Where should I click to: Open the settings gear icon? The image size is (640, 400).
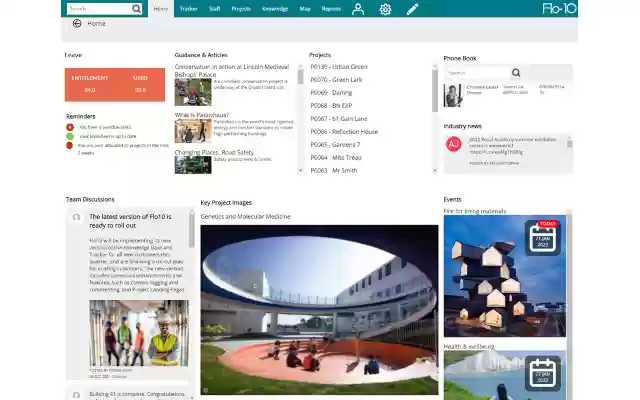click(385, 9)
